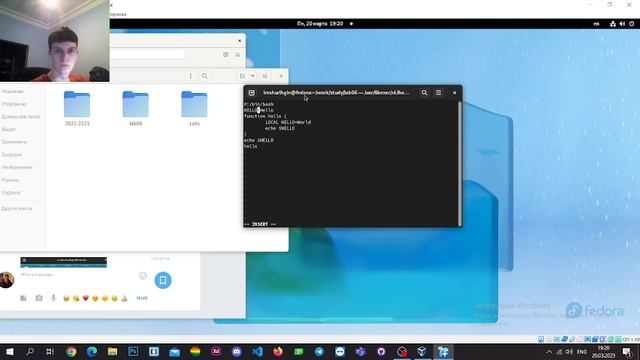This screenshot has width=640, height=360.
Task: Close the back window behind Files
Action: (x=240, y=40)
